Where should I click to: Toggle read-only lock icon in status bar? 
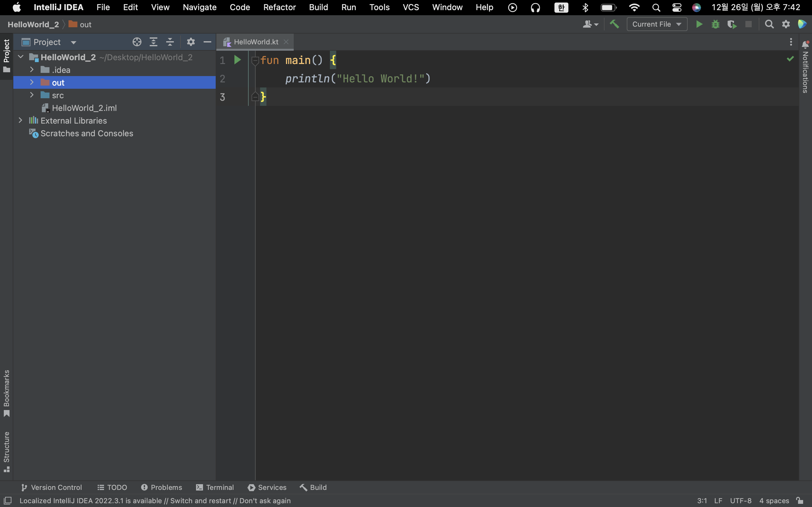click(x=800, y=500)
